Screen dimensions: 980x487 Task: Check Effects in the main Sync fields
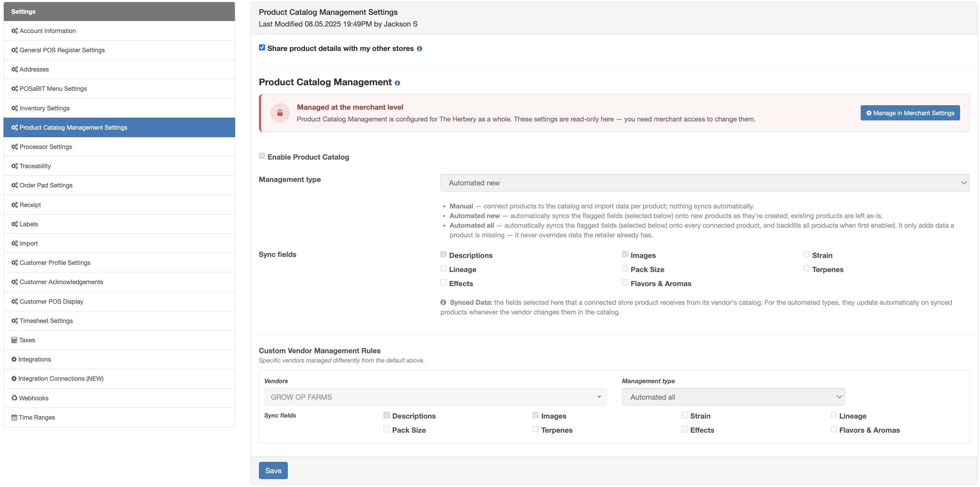444,282
